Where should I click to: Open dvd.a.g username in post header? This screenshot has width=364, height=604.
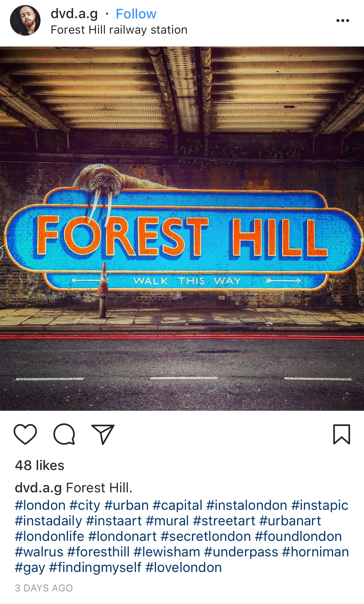74,14
